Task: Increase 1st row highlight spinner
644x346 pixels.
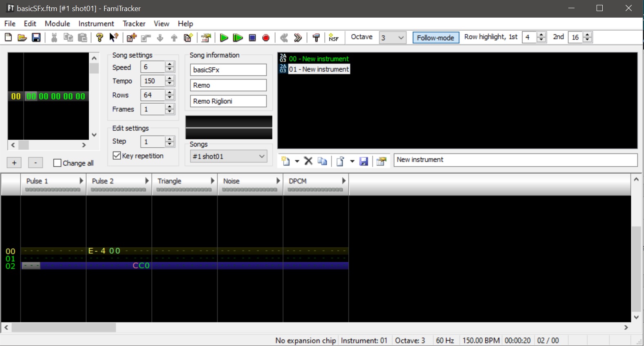Action: tap(541, 35)
